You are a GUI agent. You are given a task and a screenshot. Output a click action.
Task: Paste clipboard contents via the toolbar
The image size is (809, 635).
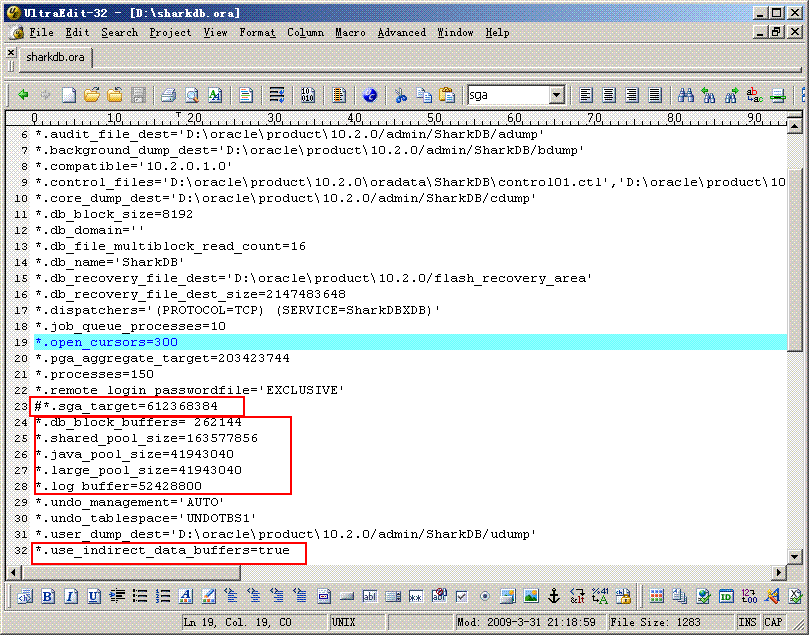[x=445, y=96]
